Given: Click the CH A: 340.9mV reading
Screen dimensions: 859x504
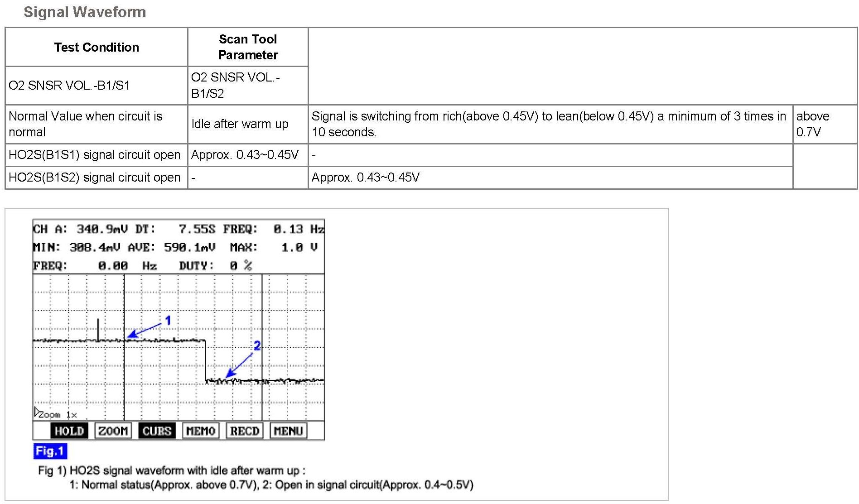Looking at the screenshot, I should pyautogui.click(x=80, y=229).
